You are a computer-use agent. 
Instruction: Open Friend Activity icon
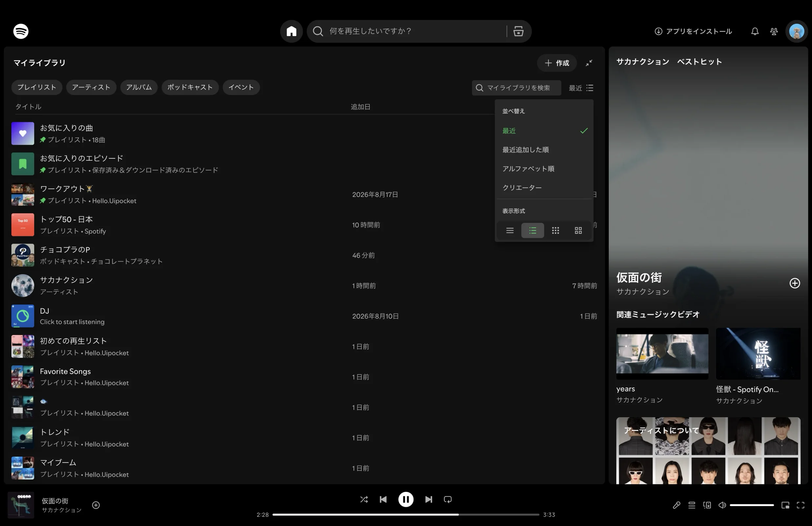pos(774,32)
